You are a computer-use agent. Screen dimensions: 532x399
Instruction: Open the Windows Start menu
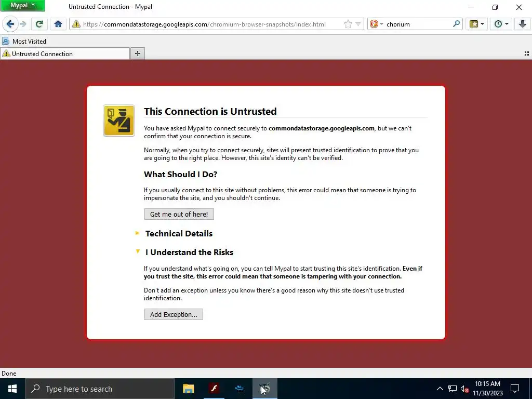coord(12,389)
